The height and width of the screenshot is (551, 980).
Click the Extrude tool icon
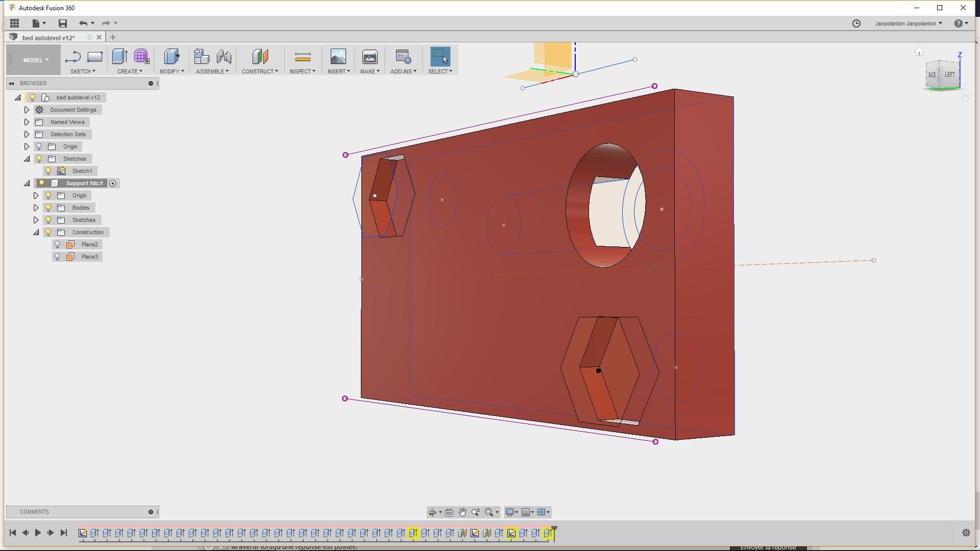pyautogui.click(x=119, y=57)
